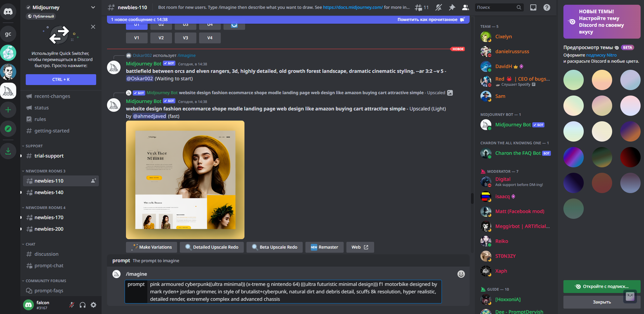Open the discussion channel
The image size is (644, 314).
61,254
